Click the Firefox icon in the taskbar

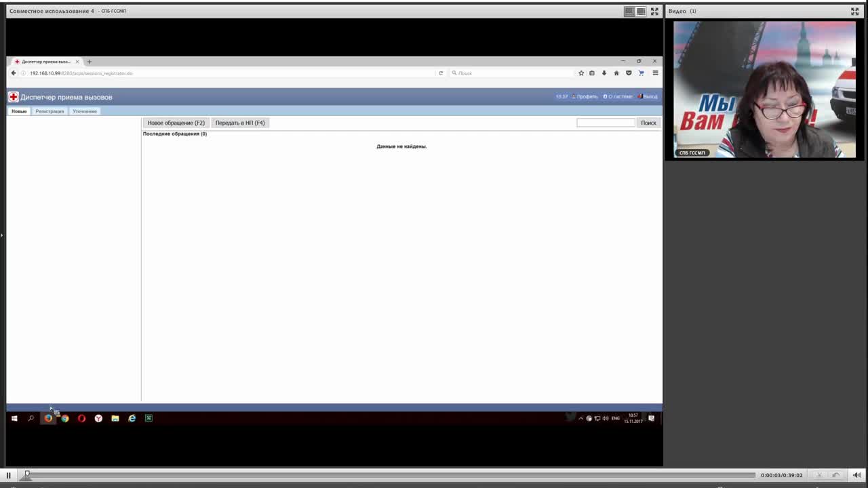click(x=48, y=418)
